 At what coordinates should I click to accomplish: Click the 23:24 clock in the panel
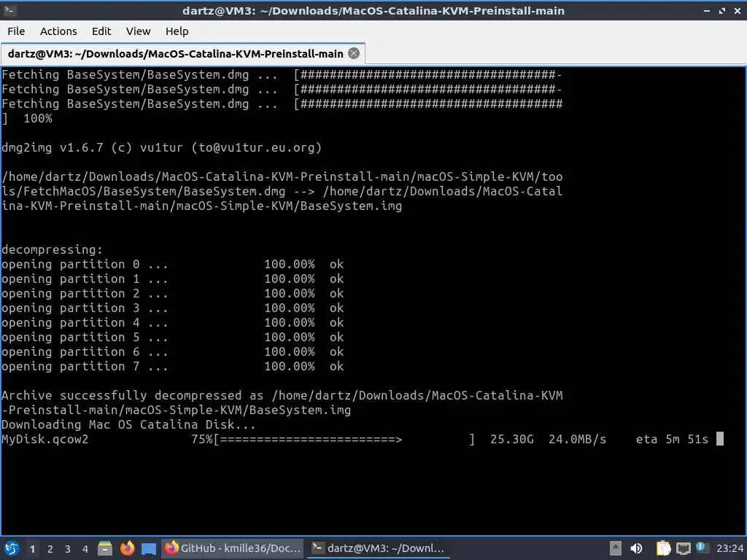point(729,548)
